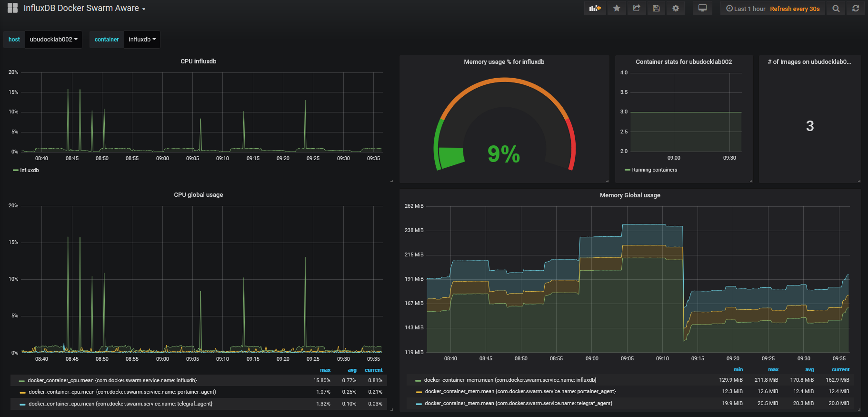Open CPU global usage panel title menu
The height and width of the screenshot is (417, 868).
click(x=199, y=195)
